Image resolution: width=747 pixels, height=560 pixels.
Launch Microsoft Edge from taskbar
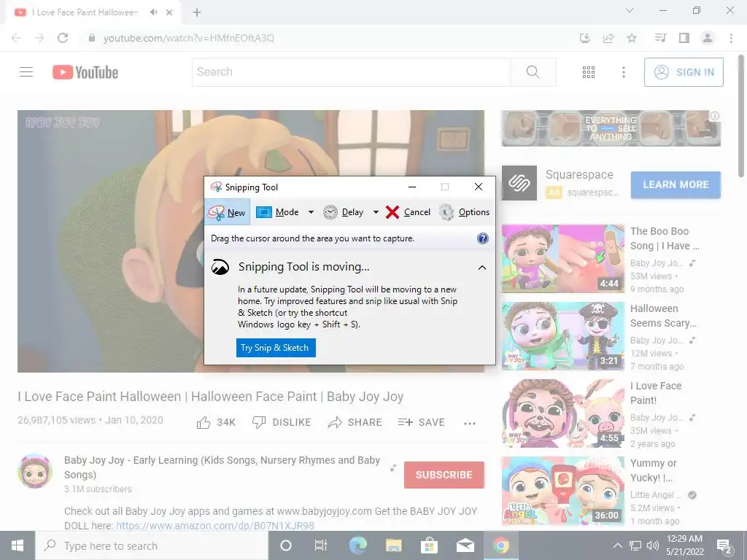[358, 545]
